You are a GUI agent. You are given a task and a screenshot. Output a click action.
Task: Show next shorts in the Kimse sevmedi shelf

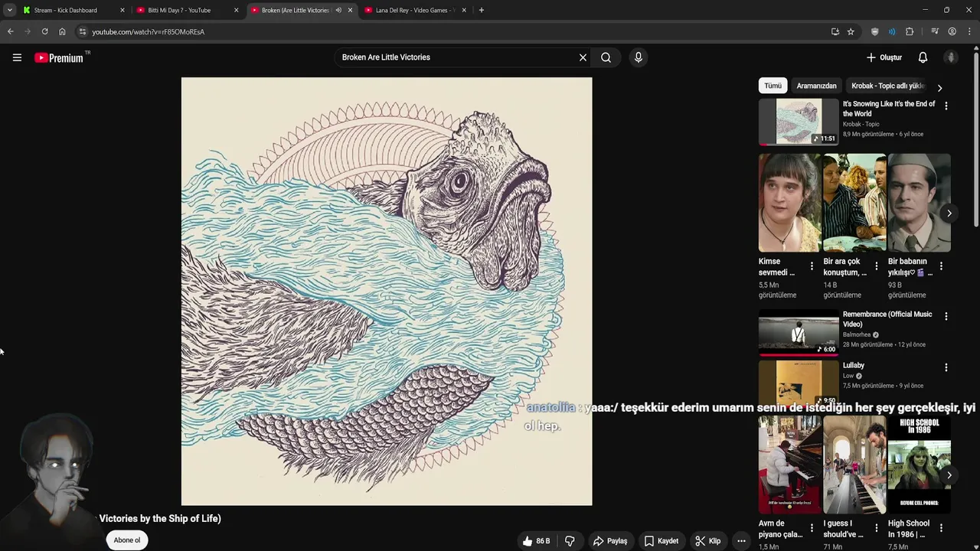coord(949,214)
